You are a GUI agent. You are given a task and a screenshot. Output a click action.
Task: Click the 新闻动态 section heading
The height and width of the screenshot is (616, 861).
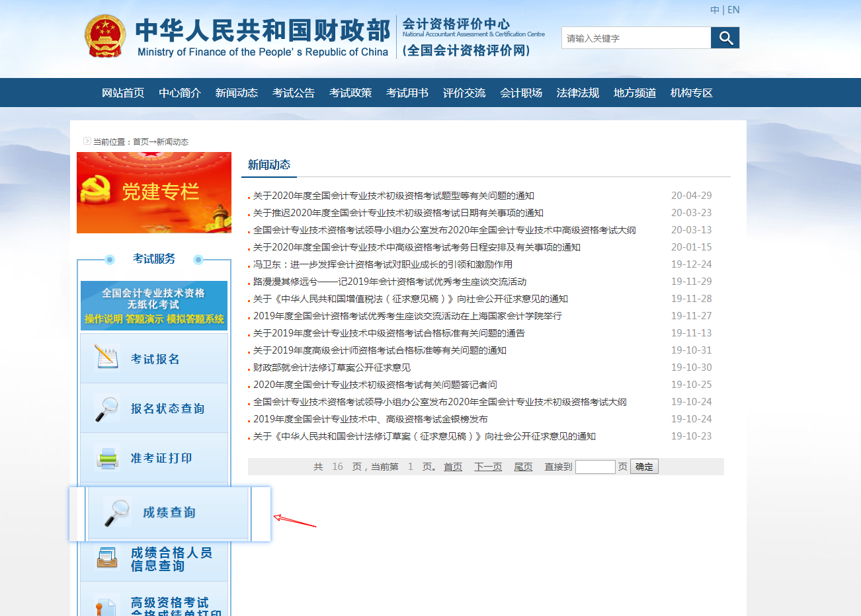269,165
